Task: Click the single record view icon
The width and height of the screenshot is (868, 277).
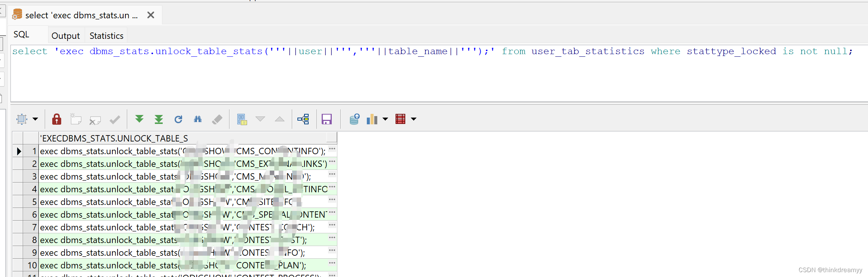Action: point(242,119)
